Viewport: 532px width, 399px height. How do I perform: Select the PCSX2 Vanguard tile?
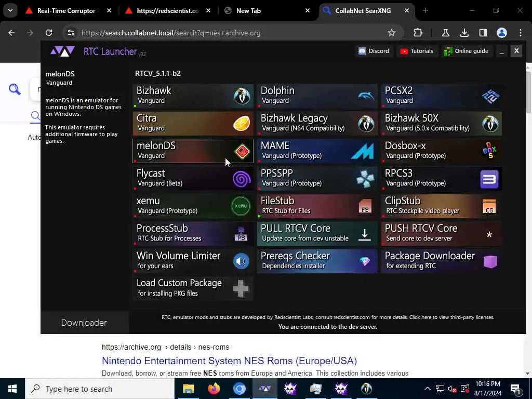(x=441, y=96)
